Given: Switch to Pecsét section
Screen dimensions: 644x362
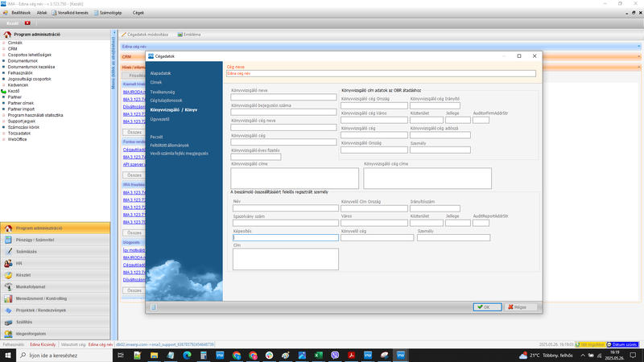Looking at the screenshot, I should click(x=156, y=137).
